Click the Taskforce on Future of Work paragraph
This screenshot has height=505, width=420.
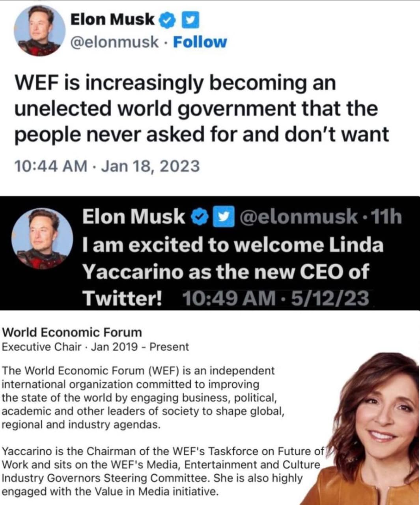click(162, 471)
